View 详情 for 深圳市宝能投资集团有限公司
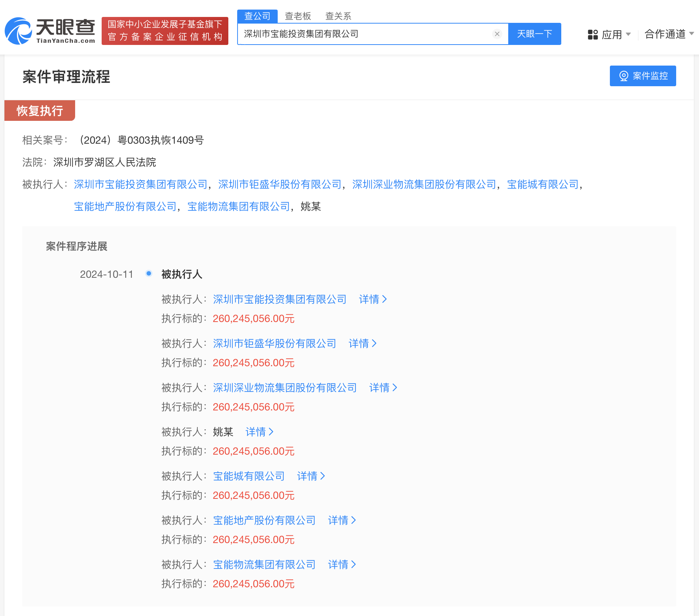This screenshot has width=699, height=616. point(373,299)
